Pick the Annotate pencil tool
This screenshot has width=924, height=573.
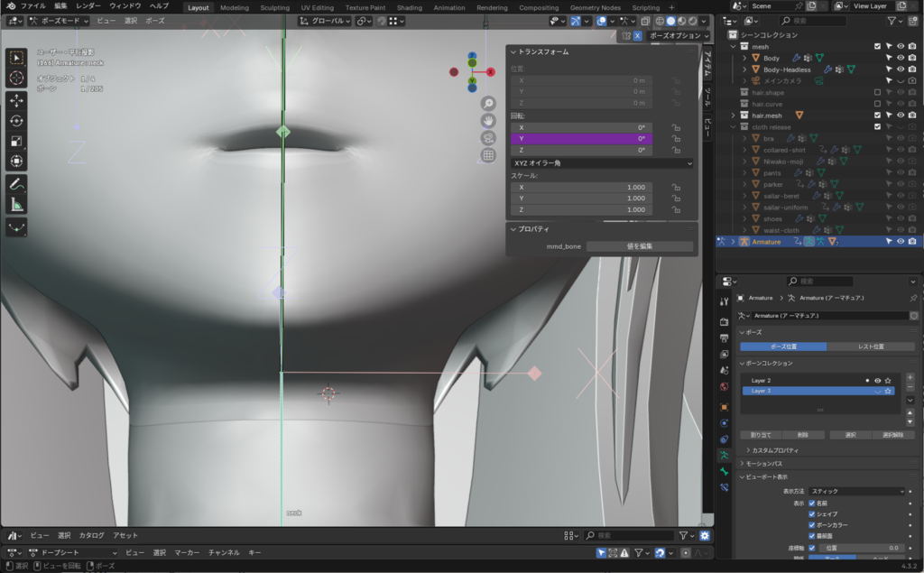16,184
